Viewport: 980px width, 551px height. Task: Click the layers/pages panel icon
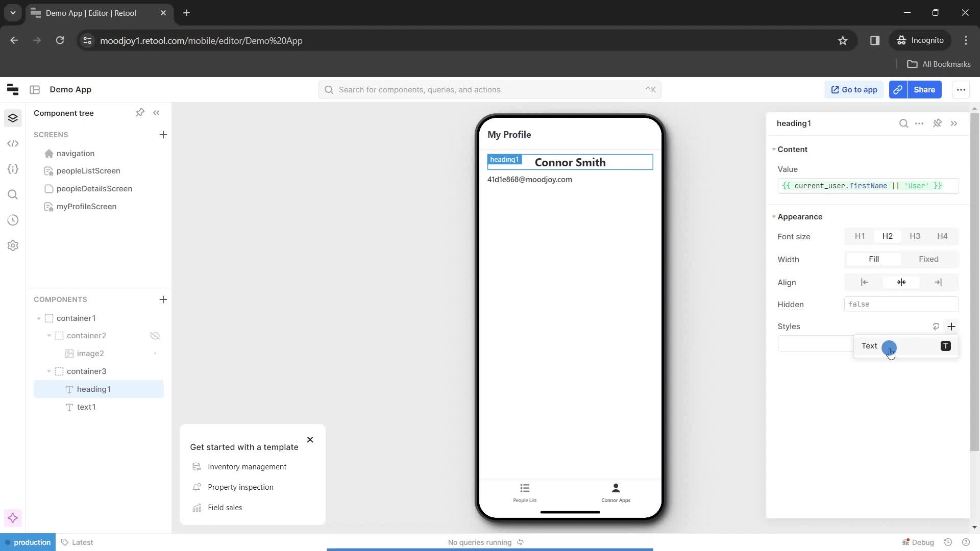coord(13,118)
